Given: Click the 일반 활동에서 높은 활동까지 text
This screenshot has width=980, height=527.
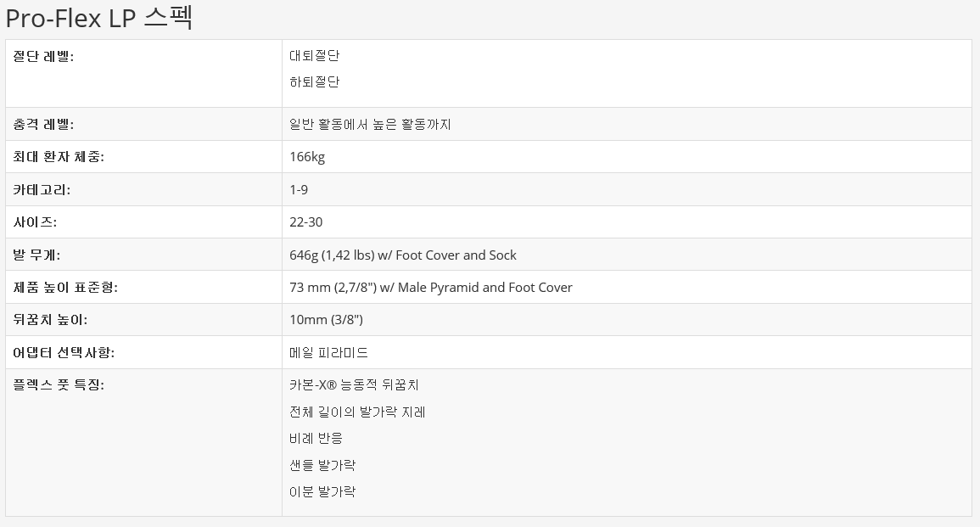Looking at the screenshot, I should (370, 124).
